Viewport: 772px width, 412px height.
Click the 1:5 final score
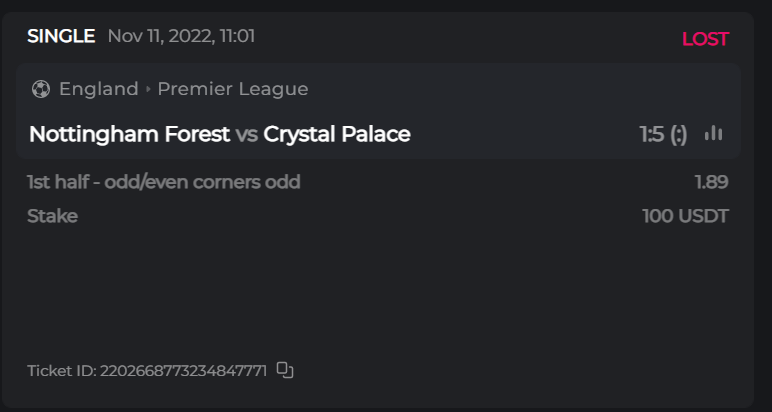(x=652, y=134)
